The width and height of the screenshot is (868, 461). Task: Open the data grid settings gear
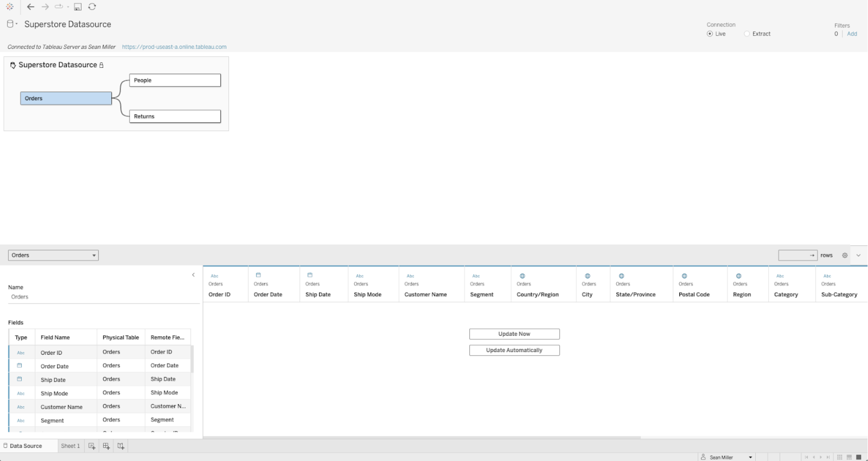click(845, 256)
